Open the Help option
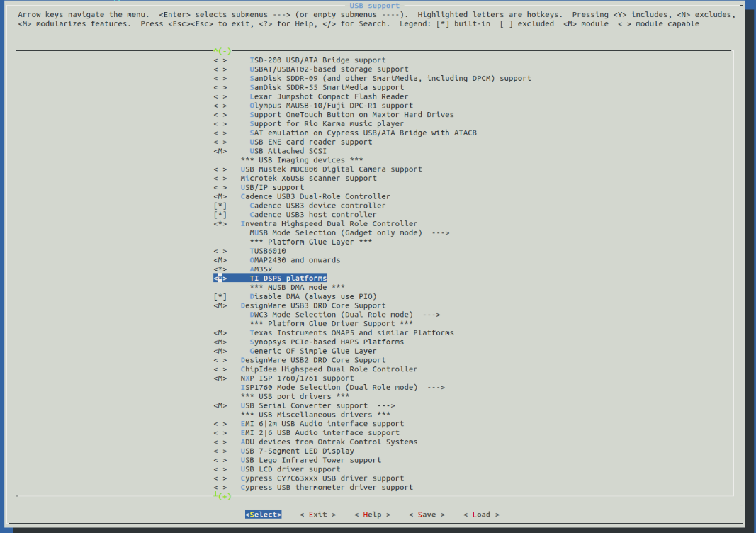The height and width of the screenshot is (533, 756). click(x=372, y=515)
